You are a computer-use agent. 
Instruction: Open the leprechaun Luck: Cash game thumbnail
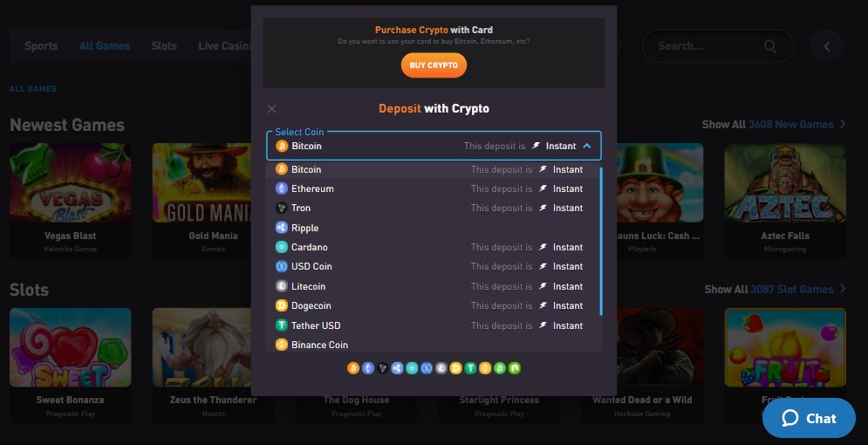tap(660, 182)
